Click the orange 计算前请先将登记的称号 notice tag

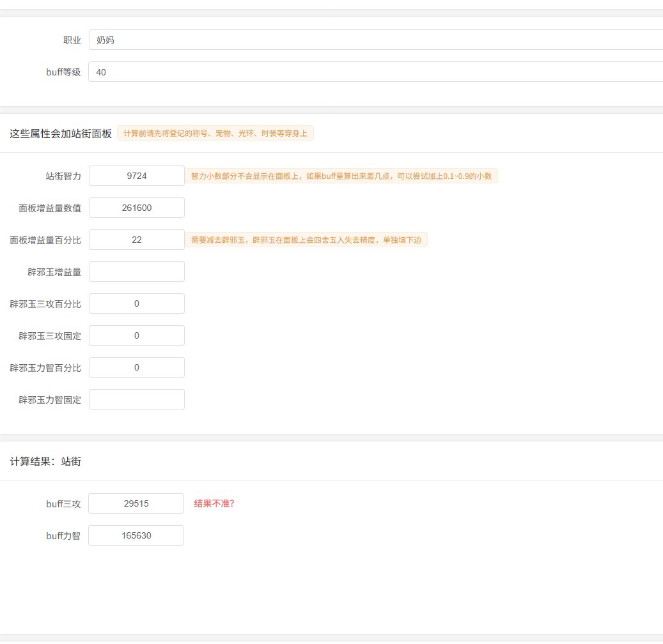click(215, 134)
